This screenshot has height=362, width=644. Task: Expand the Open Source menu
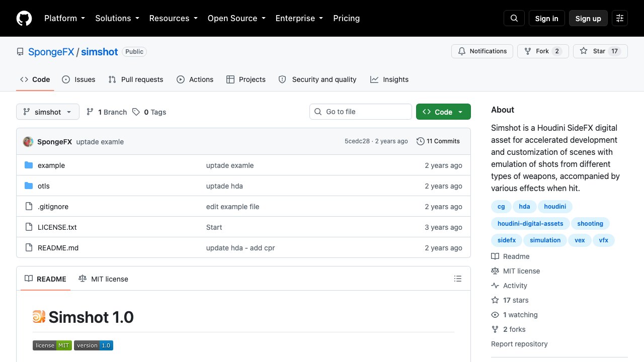tap(236, 18)
